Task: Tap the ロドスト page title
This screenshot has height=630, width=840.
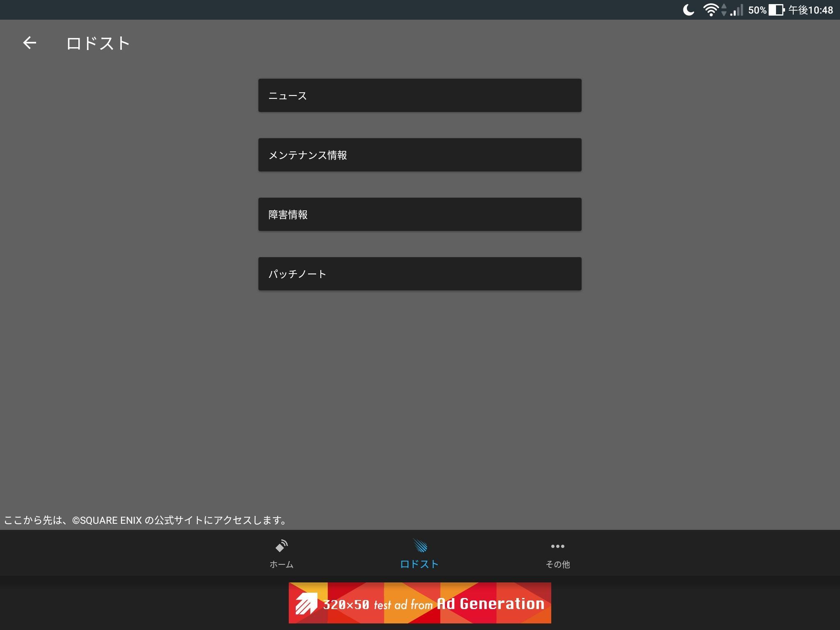Action: click(98, 43)
